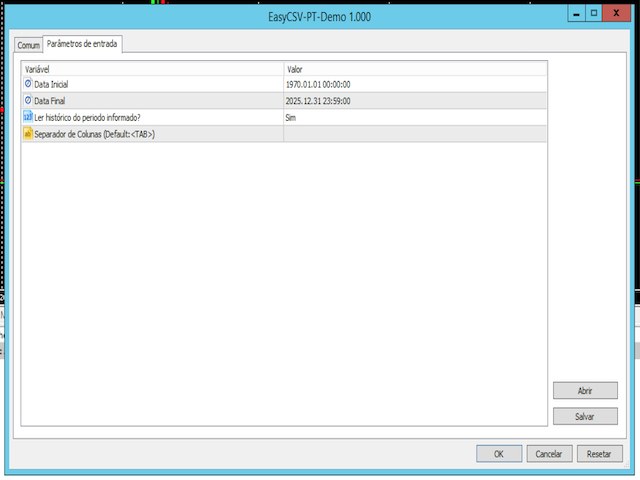Viewport: 640px width, 480px height.
Task: Click the 123 integer icon for Ler histórico
Action: pos(28,117)
